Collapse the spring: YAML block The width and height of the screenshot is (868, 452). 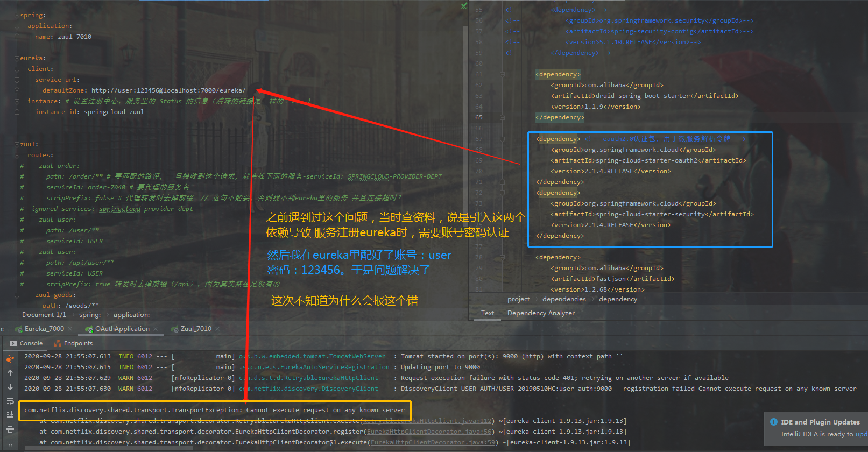click(17, 15)
